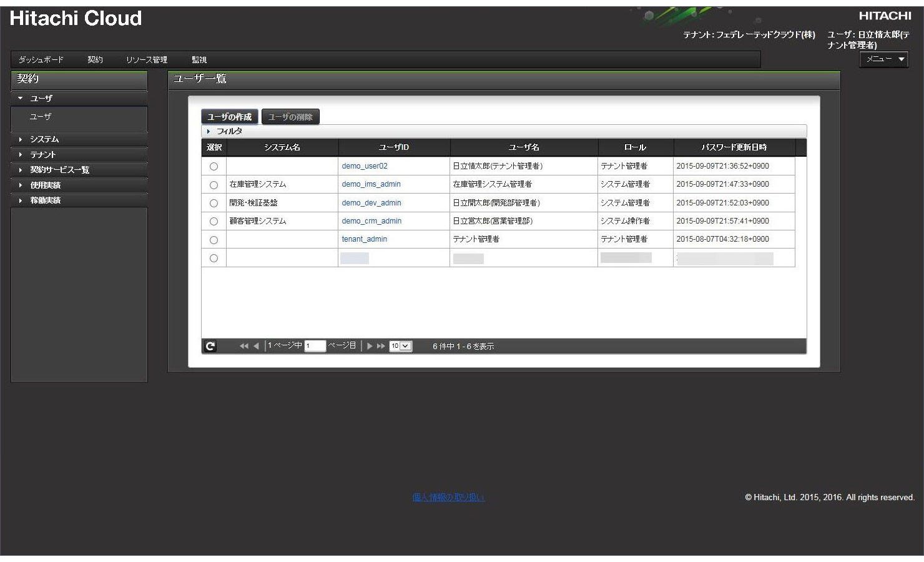Refresh the user list table
This screenshot has width=924, height=562.
(x=210, y=346)
